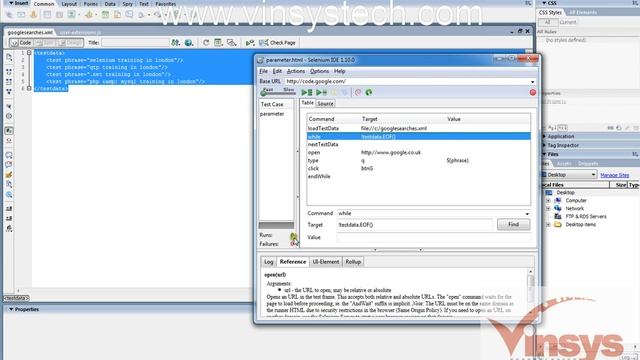640x360 pixels.
Task: Select the click btnG command row
Action: (x=418, y=168)
